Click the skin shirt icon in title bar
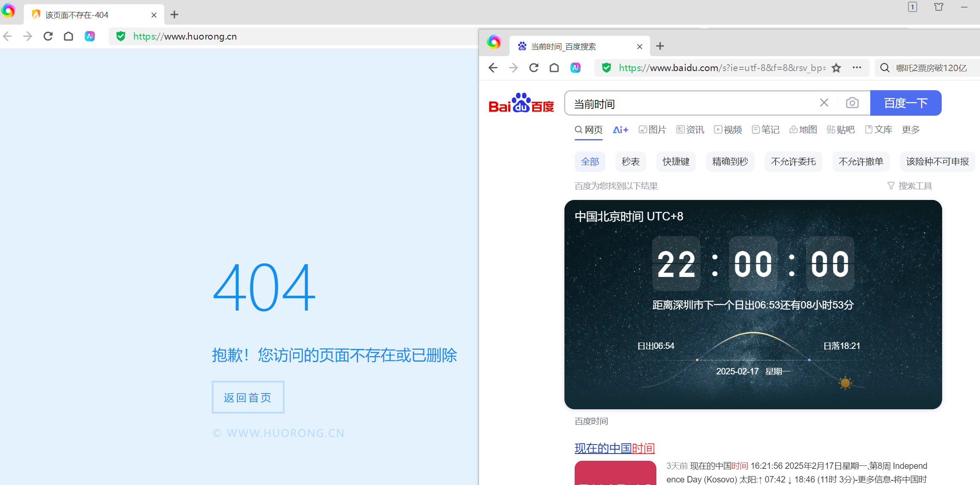The width and height of the screenshot is (980, 485). [x=939, y=7]
